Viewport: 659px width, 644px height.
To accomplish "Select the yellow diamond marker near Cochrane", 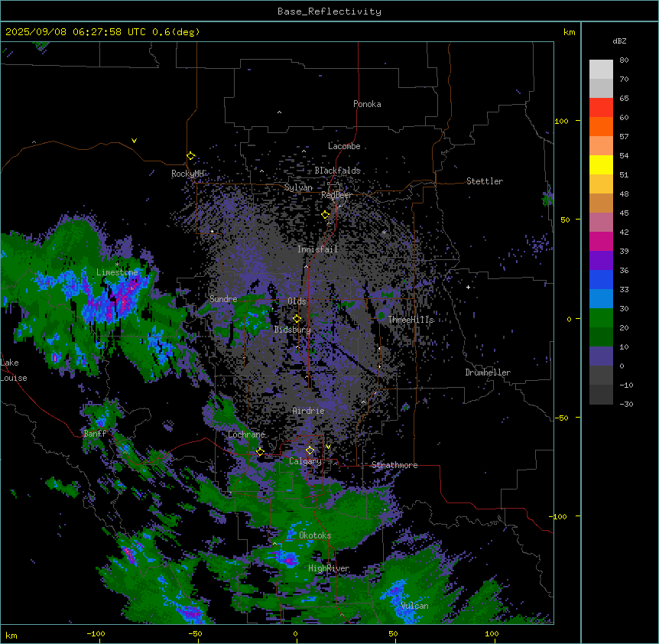I will click(x=260, y=452).
